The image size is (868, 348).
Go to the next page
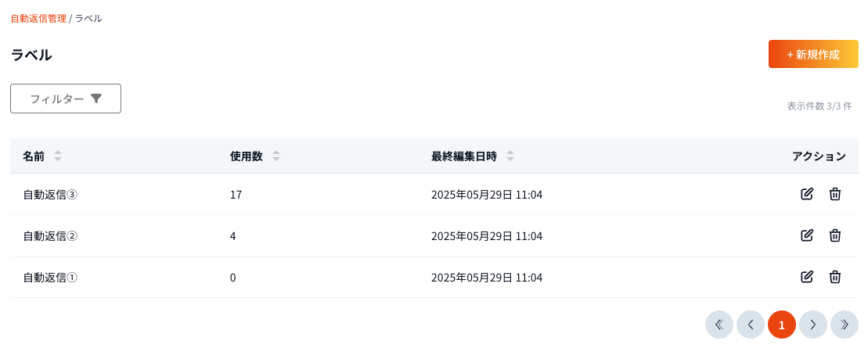coord(813,325)
